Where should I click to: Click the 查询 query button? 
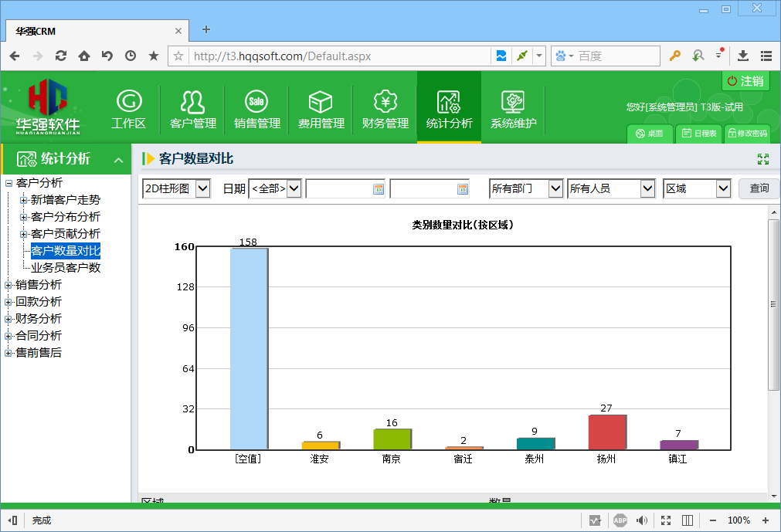click(759, 188)
